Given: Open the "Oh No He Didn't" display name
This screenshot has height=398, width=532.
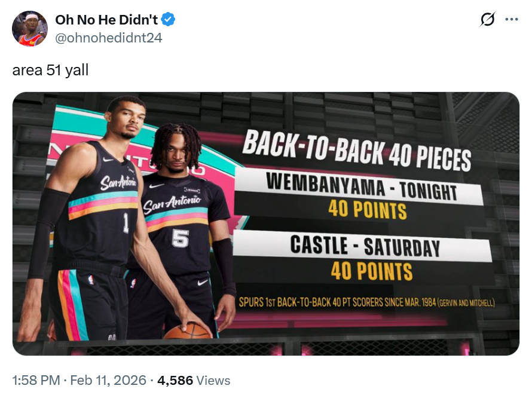Looking at the screenshot, I should tap(106, 20).
